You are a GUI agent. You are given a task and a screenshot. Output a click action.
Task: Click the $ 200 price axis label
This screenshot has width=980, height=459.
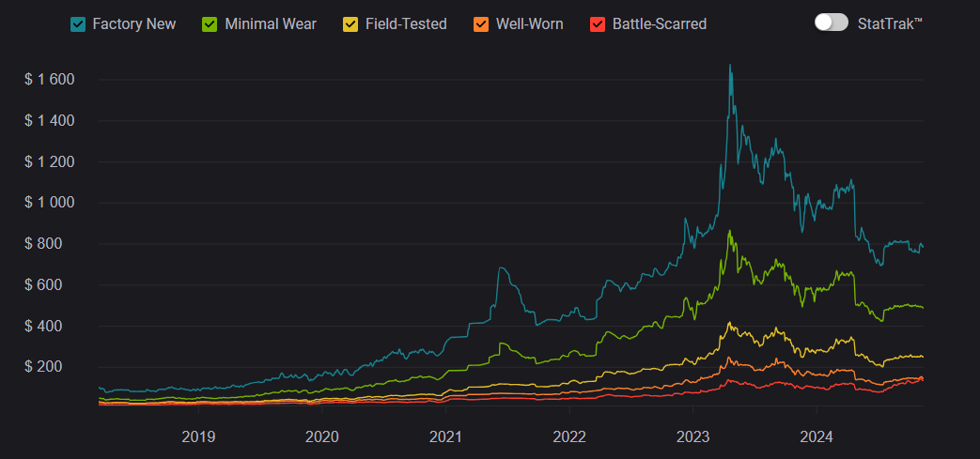click(49, 367)
